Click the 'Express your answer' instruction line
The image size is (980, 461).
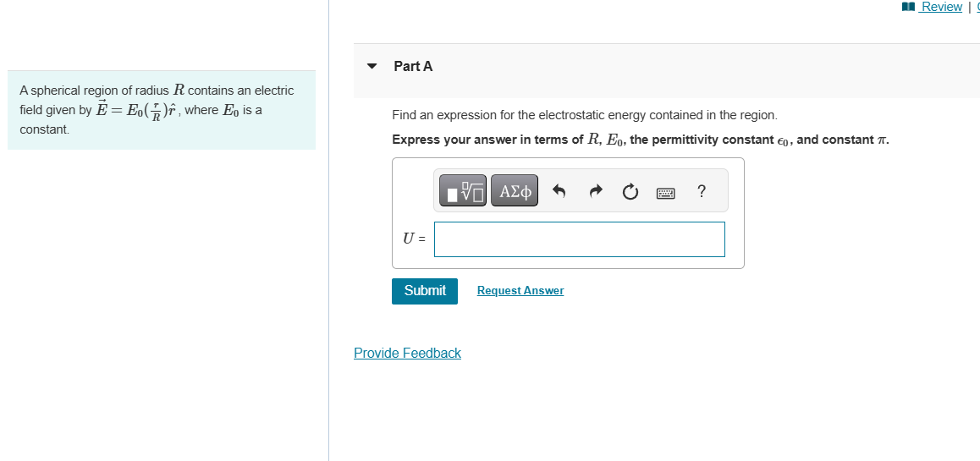coord(640,140)
